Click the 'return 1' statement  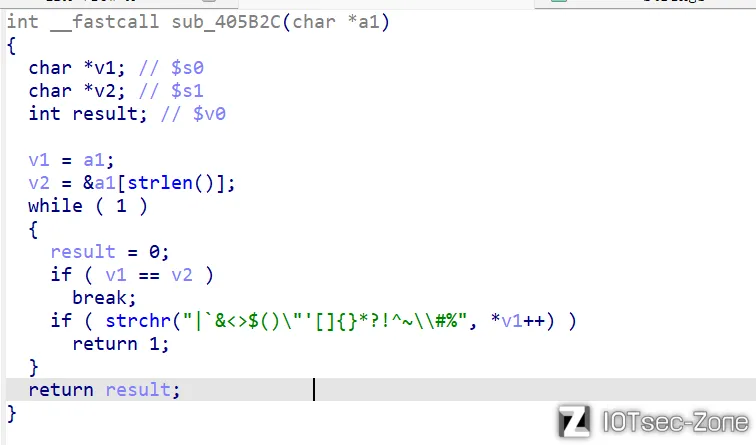tap(120, 344)
